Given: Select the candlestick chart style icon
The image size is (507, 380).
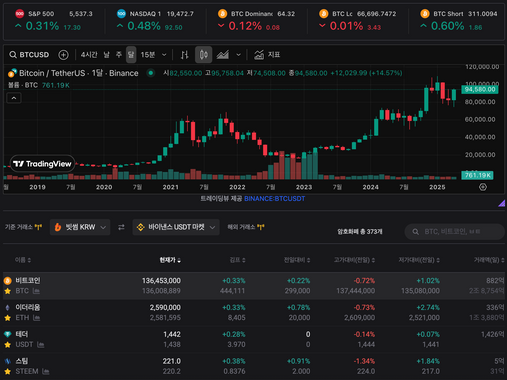Looking at the screenshot, I should [203, 55].
